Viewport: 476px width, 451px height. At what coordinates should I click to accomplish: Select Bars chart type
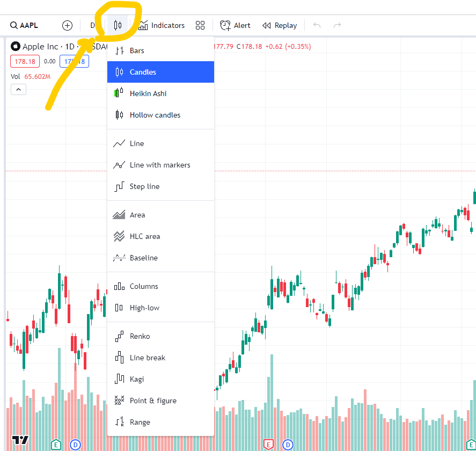pos(160,50)
